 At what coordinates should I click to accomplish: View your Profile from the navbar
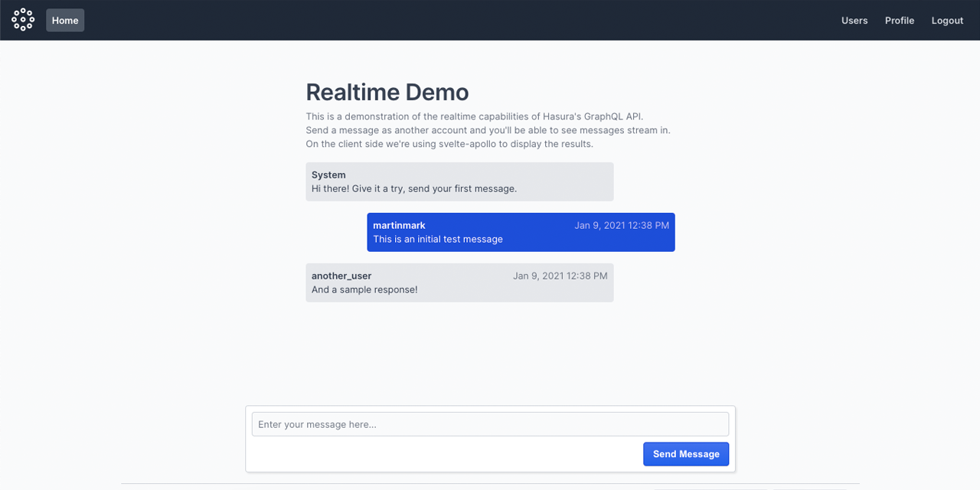[x=899, y=21]
